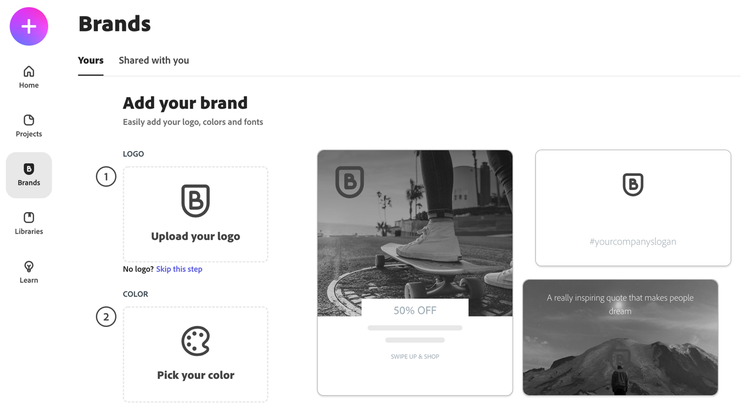The height and width of the screenshot is (412, 750).
Task: Click Upload your logo text
Action: (x=195, y=237)
